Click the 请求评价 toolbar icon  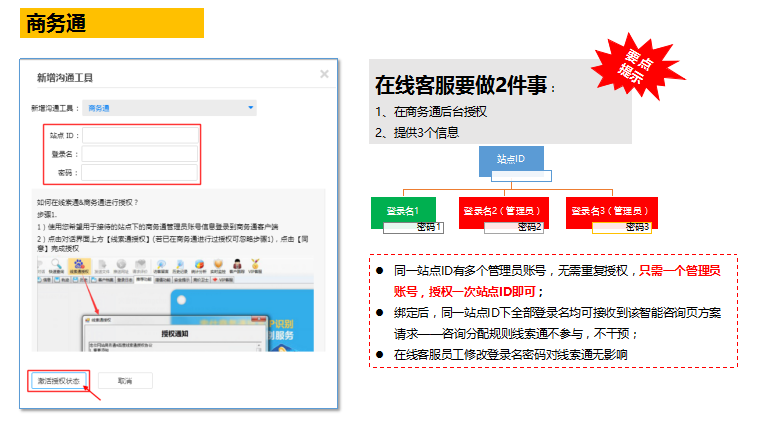pos(140,266)
